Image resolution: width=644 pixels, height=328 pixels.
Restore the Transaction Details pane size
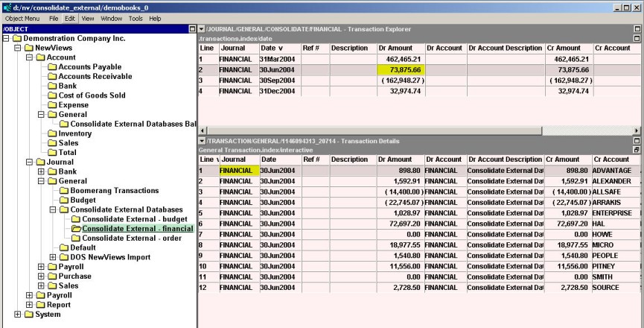[x=637, y=150]
